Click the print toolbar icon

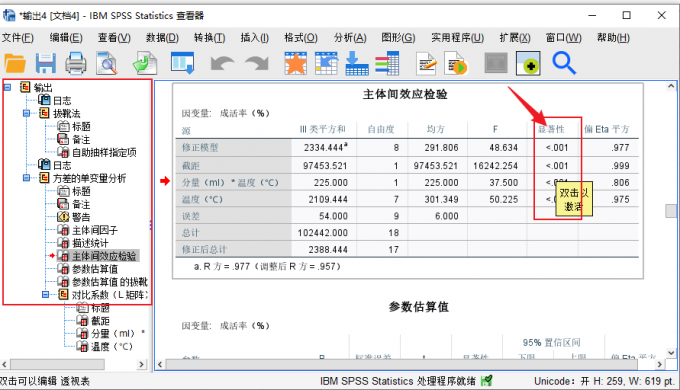point(76,63)
